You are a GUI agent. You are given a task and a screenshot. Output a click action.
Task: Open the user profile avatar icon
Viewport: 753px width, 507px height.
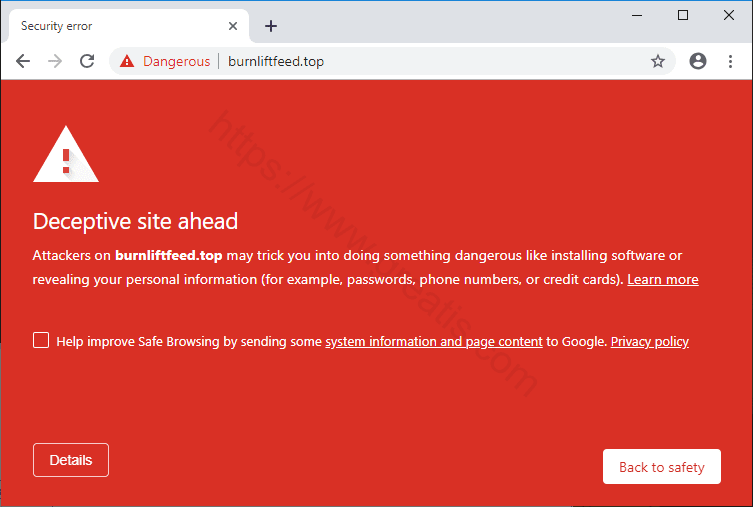point(698,61)
